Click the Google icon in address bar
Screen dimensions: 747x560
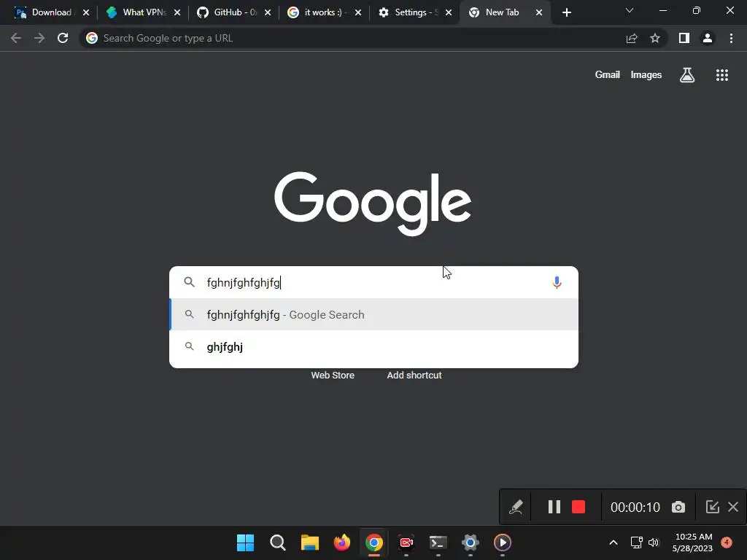[92, 38]
